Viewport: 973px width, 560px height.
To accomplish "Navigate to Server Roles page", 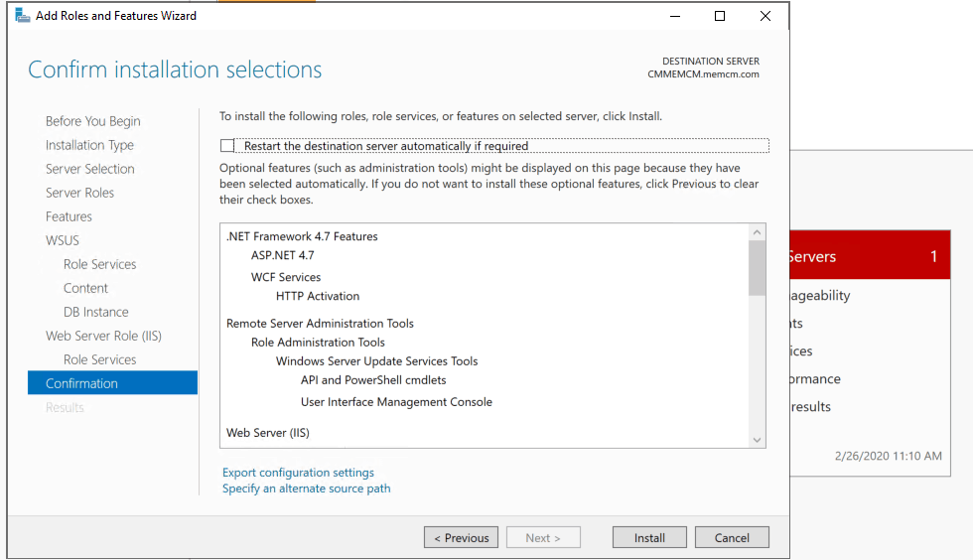I will pyautogui.click(x=79, y=193).
